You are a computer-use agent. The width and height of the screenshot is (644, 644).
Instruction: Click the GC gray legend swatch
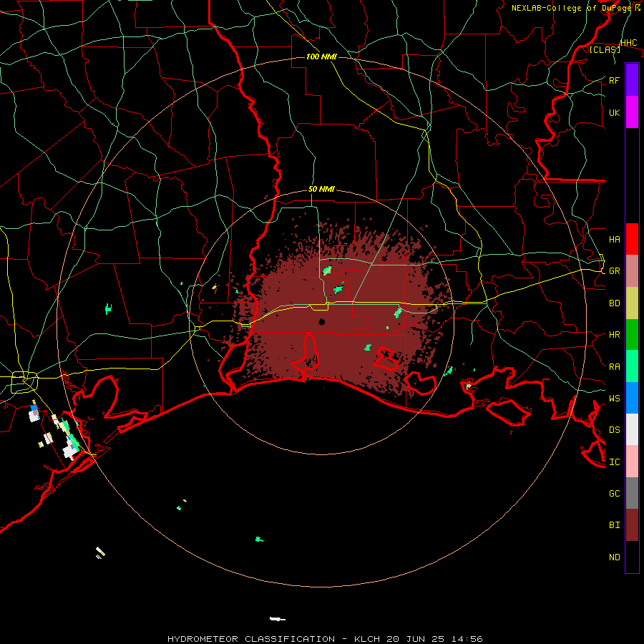coord(632,493)
